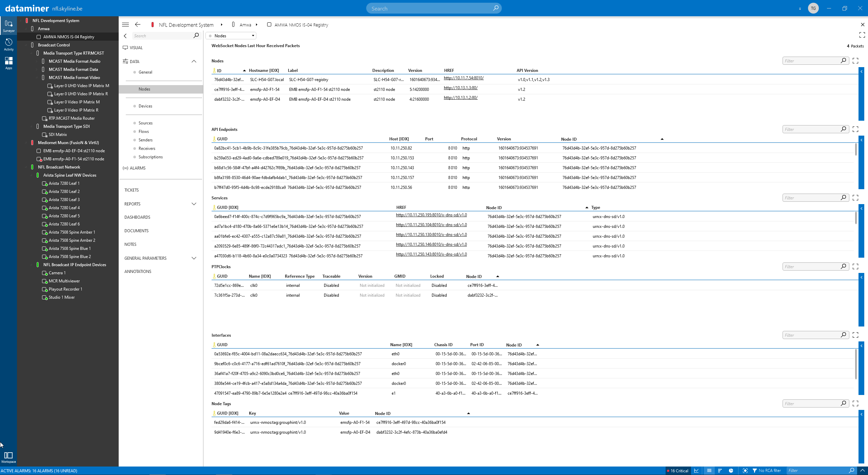
Task: Open the 10.11.250.195 x-dns-sd service link
Action: point(431,215)
